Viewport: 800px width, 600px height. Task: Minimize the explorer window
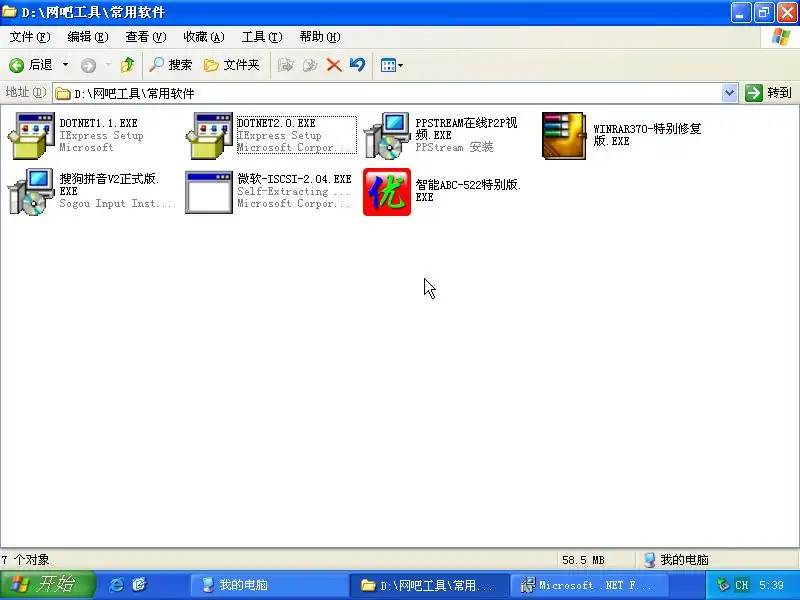pyautogui.click(x=741, y=12)
